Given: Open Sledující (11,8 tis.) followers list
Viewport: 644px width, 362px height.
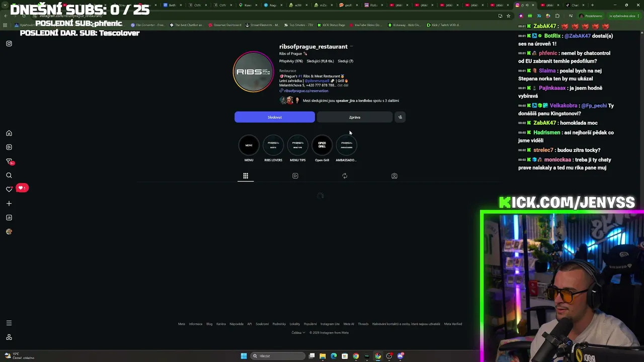Looking at the screenshot, I should click(320, 61).
